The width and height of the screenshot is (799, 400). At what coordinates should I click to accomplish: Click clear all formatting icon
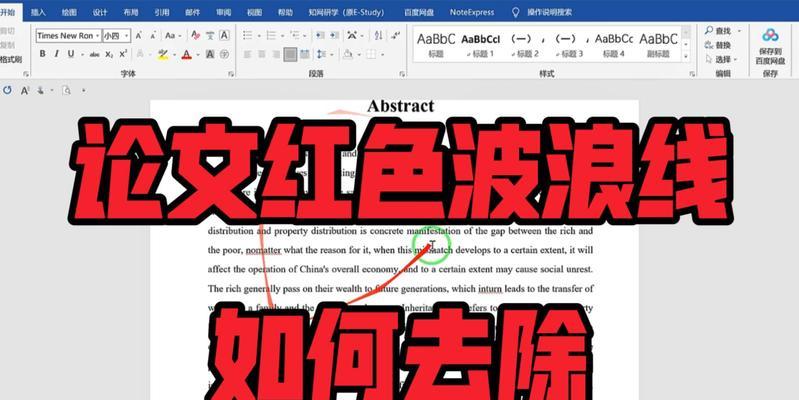coord(195,35)
